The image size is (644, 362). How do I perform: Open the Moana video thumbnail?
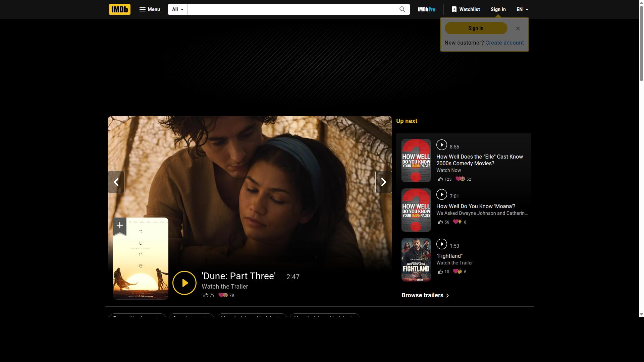(416, 210)
